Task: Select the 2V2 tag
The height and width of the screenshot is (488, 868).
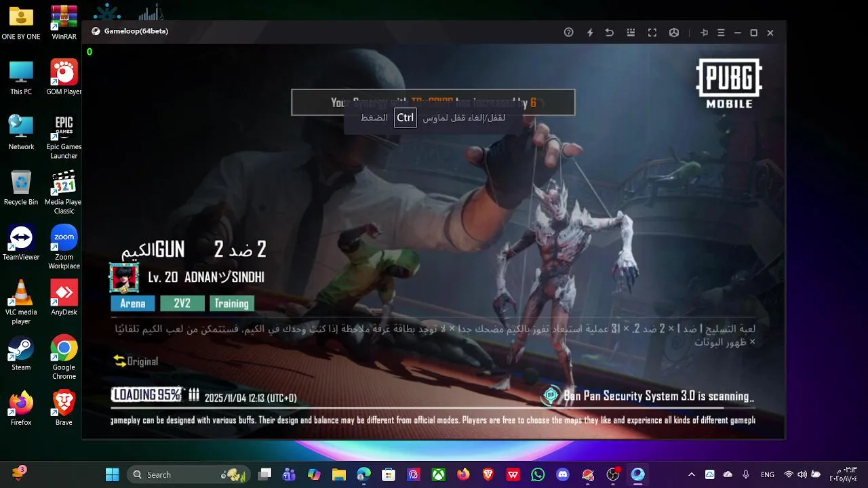Action: 182,304
